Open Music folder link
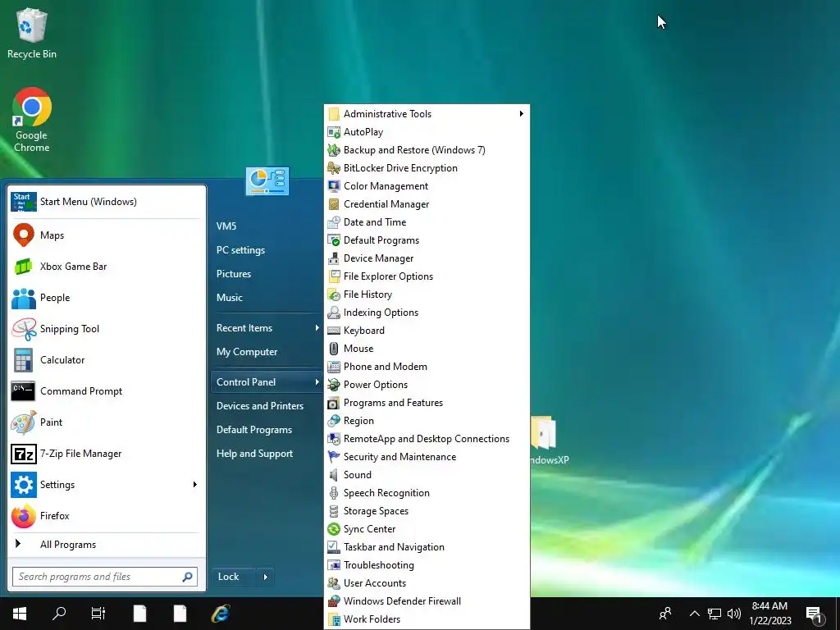Viewport: 840px width, 630px height. (x=267, y=298)
